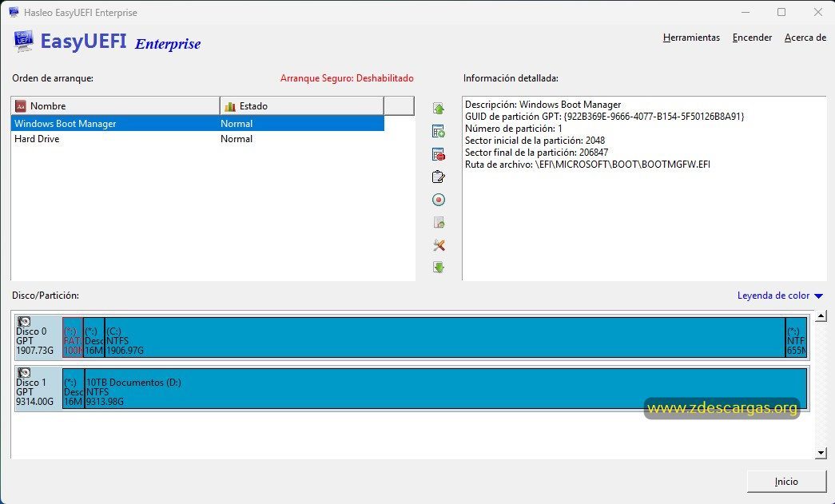Select the 10TB Documentos (D:) partition
The height and width of the screenshot is (504, 835).
click(446, 388)
